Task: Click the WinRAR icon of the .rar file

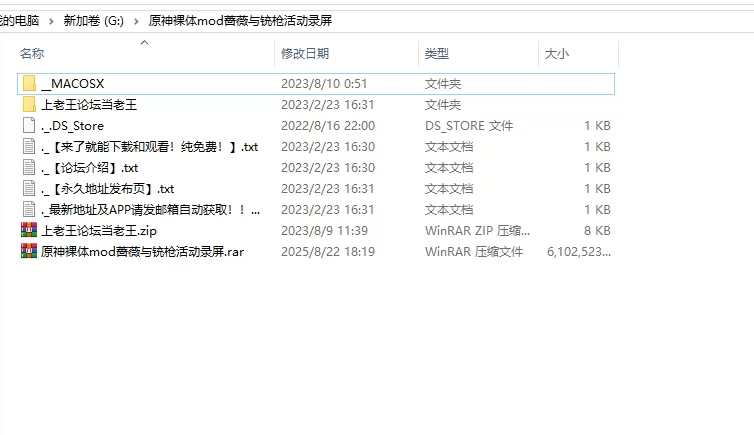Action: point(29,251)
